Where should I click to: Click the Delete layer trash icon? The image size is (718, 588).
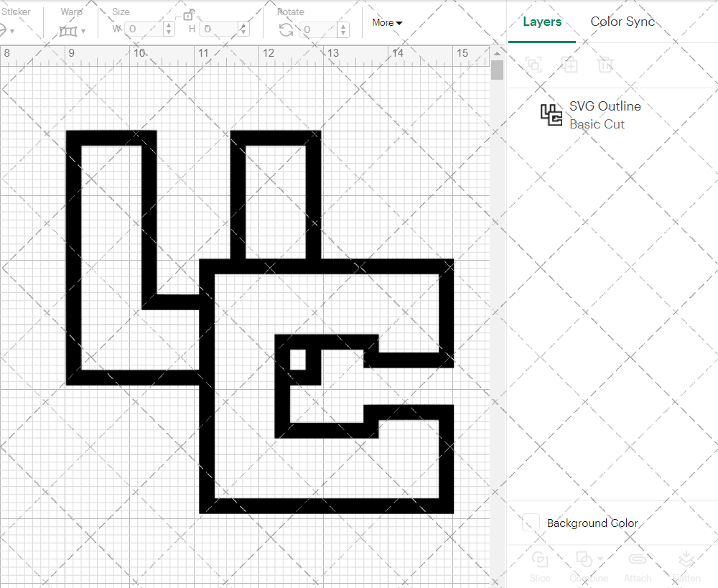point(605,65)
